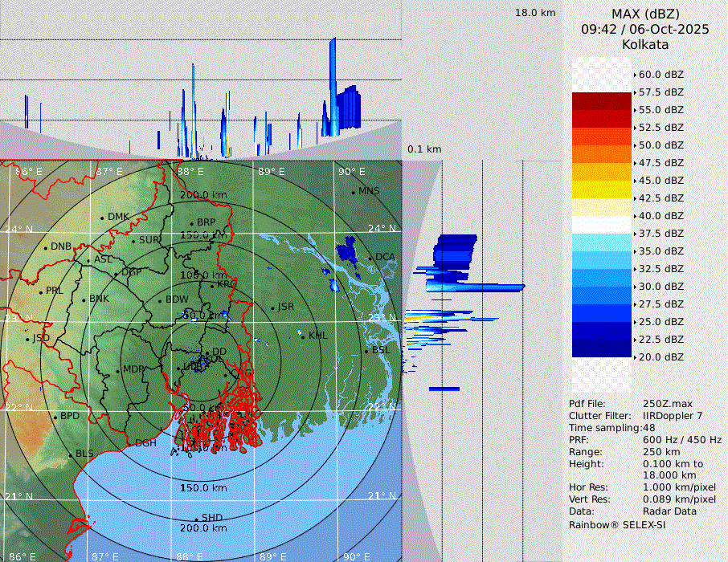Click the 200.0 km label near SHD
Screen dimensions: 728x562
click(x=203, y=528)
